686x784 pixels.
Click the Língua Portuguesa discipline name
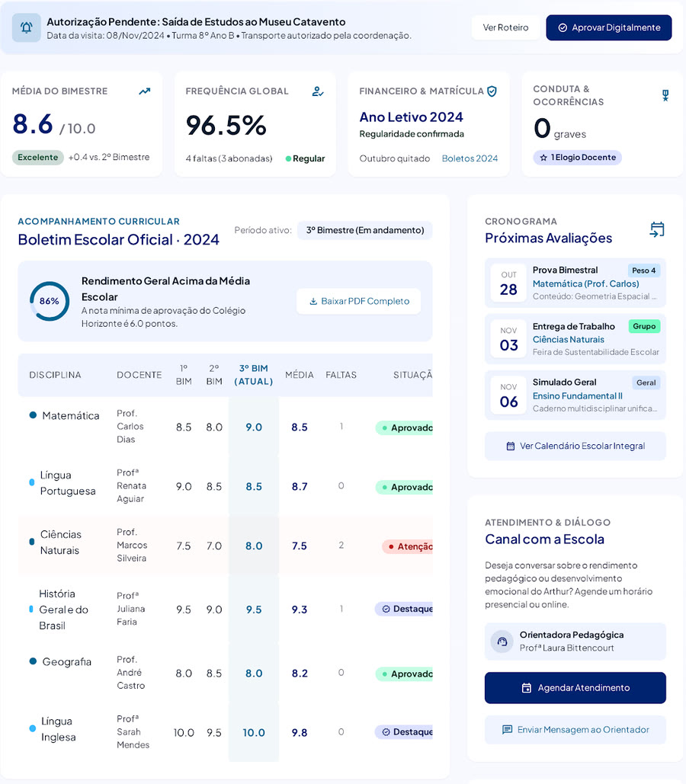coord(68,483)
